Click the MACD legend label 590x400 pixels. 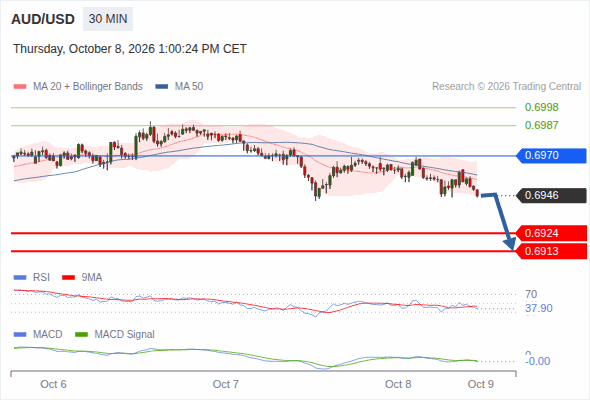click(x=47, y=335)
